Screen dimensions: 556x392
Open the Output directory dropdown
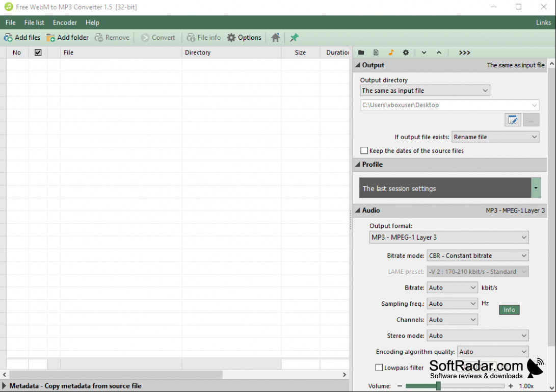[x=425, y=90]
